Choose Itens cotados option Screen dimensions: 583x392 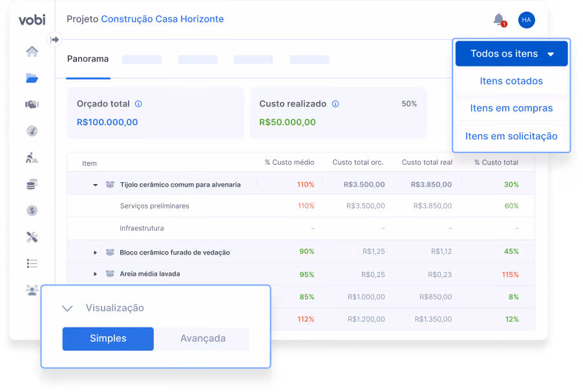point(512,81)
